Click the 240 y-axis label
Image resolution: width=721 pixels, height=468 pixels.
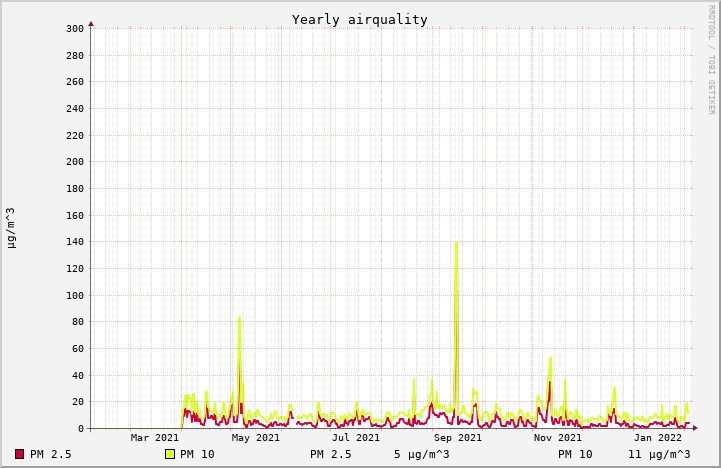75,109
